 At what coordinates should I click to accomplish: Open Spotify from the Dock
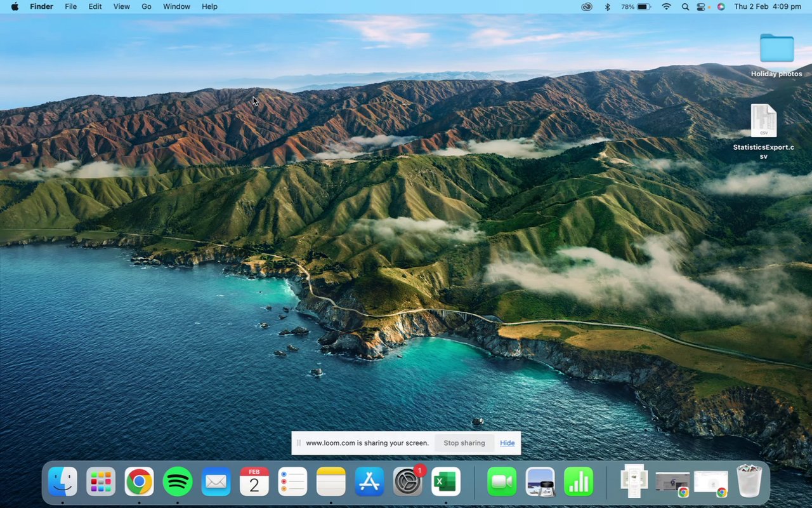[178, 482]
